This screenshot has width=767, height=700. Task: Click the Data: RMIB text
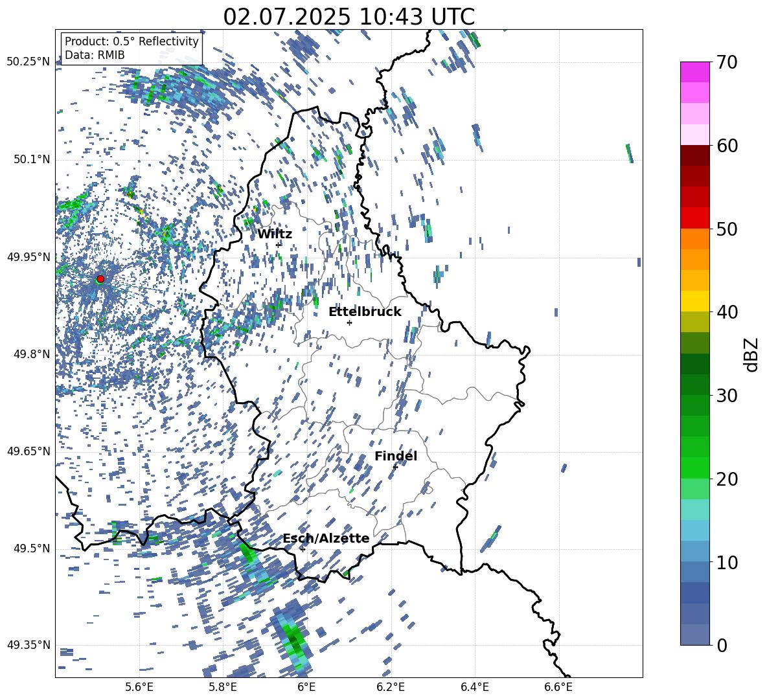(x=95, y=55)
